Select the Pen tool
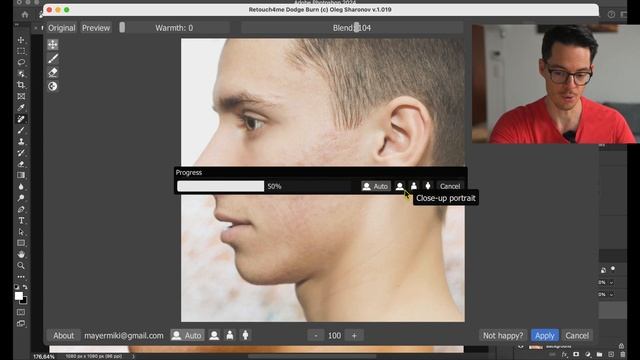This screenshot has height=360, width=640. tap(21, 209)
